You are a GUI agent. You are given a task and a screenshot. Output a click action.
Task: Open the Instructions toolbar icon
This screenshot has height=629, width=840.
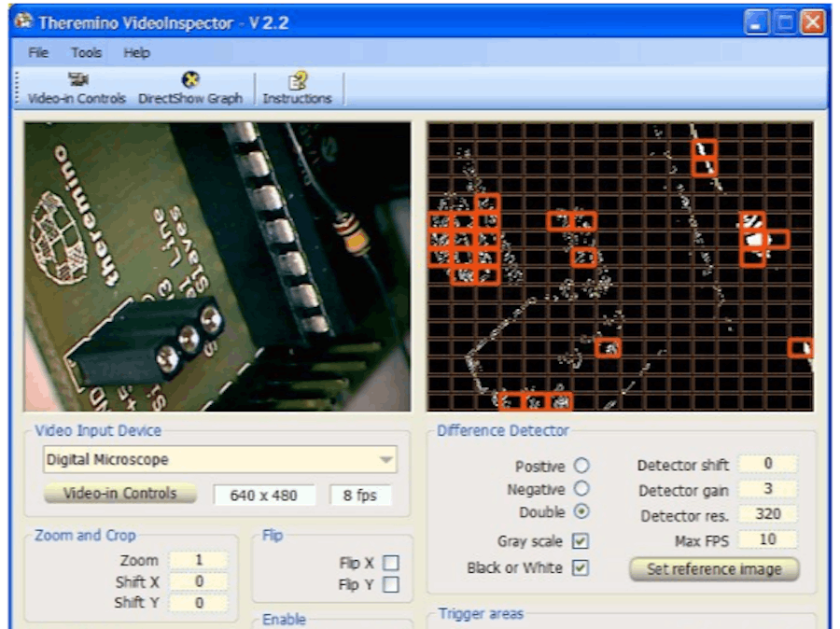(298, 89)
